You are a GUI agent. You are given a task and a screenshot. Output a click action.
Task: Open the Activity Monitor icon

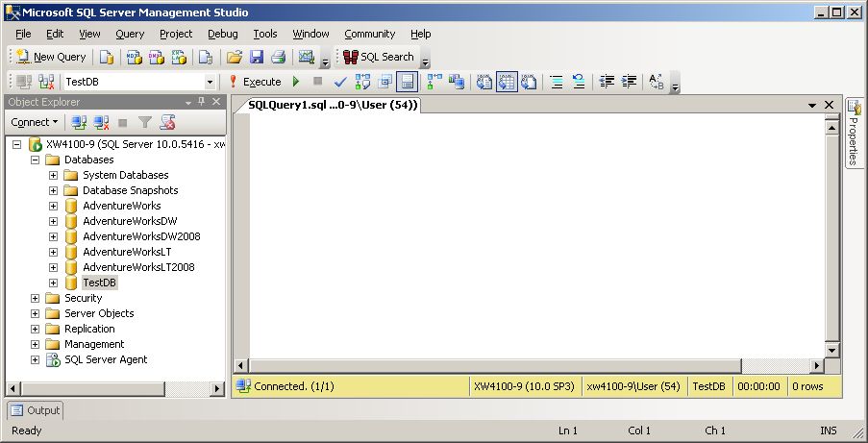coord(306,57)
